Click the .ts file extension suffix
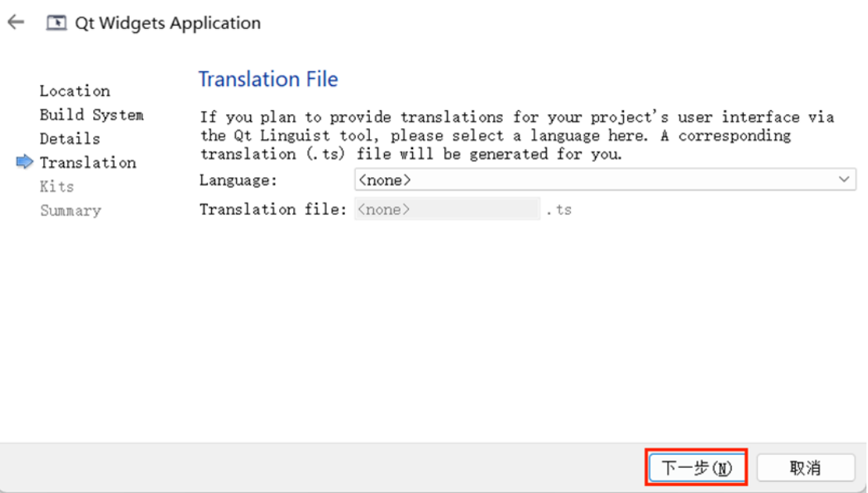This screenshot has height=493, width=868. click(x=558, y=209)
